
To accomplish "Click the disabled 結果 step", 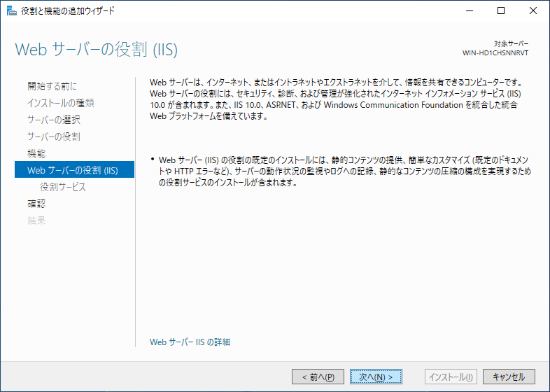I will (x=36, y=220).
